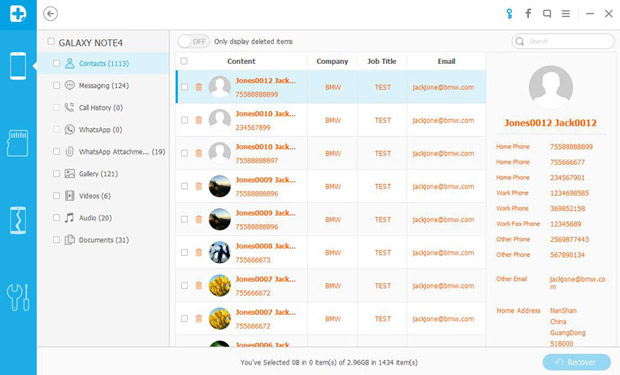Click the Facebook icon in title bar
This screenshot has height=375, width=620.
coord(528,14)
